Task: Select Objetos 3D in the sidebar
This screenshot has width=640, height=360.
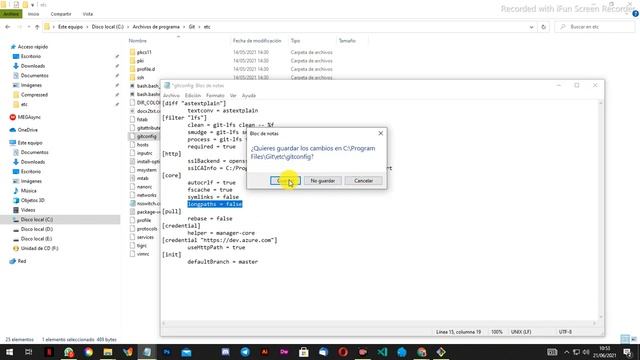Action: [33, 200]
